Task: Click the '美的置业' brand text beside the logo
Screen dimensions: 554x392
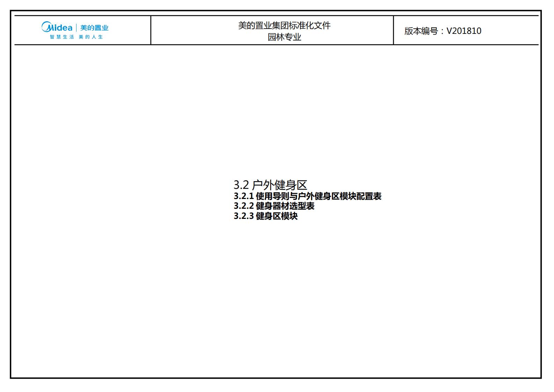Action: click(x=94, y=28)
